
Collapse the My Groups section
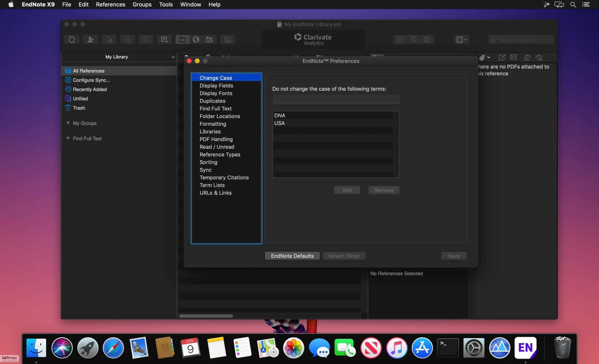click(68, 123)
